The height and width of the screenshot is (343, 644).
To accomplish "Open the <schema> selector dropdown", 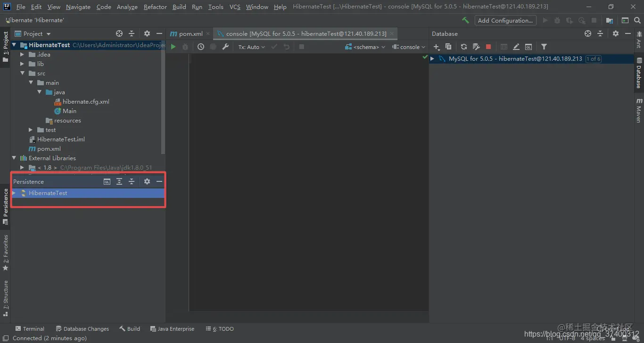I will click(x=365, y=47).
